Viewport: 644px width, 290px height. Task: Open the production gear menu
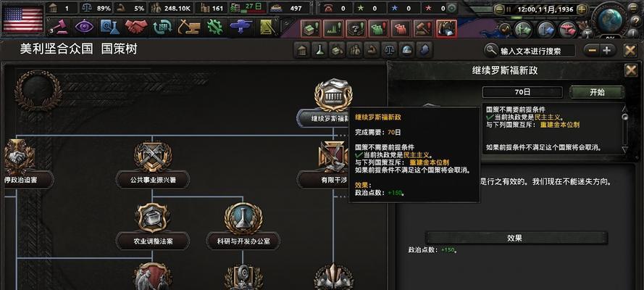pyautogui.click(x=214, y=27)
